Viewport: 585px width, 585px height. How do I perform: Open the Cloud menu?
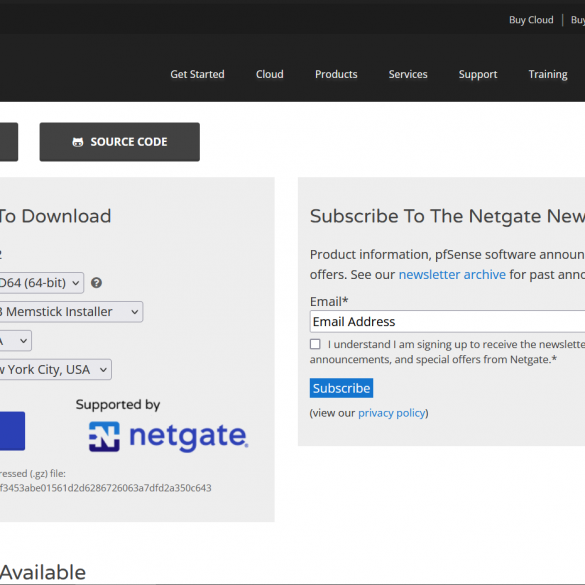[270, 74]
